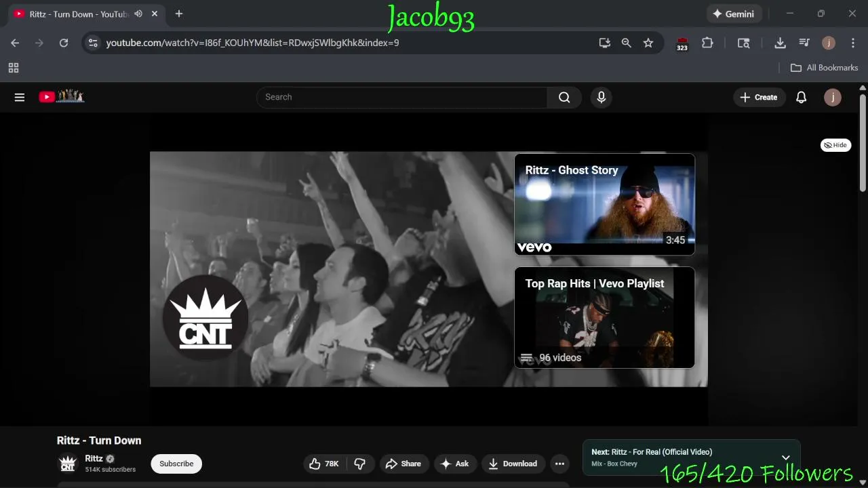This screenshot has height=488, width=868.
Task: Open tab search in Google Lens icon
Action: point(744,43)
